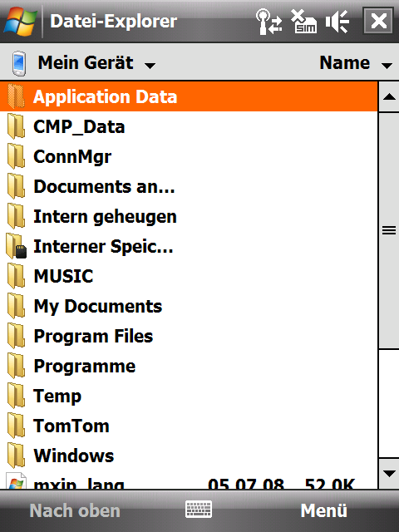399x532 pixels.
Task: Click the vertical scrollbar thumb grip
Action: click(389, 231)
